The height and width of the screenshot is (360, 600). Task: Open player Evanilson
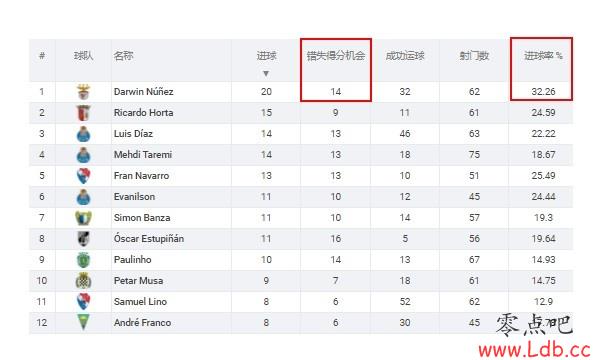[134, 197]
